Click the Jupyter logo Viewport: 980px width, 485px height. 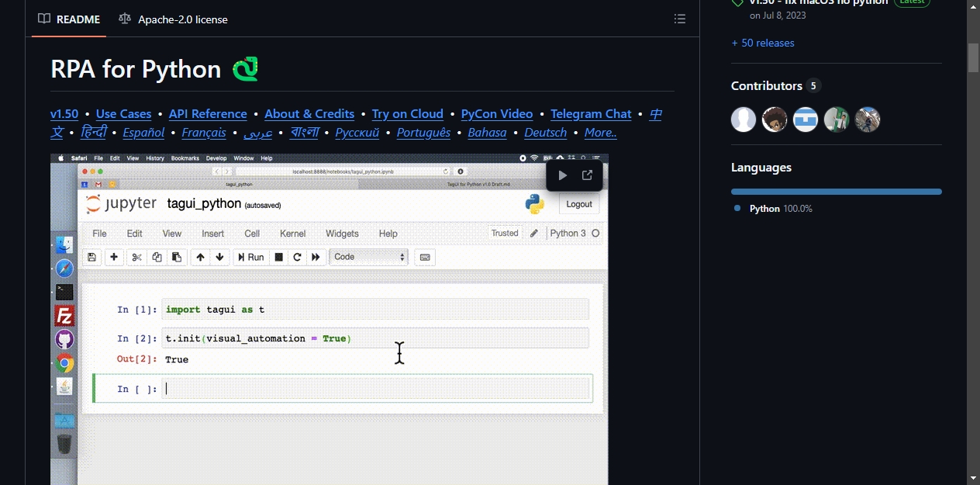121,204
